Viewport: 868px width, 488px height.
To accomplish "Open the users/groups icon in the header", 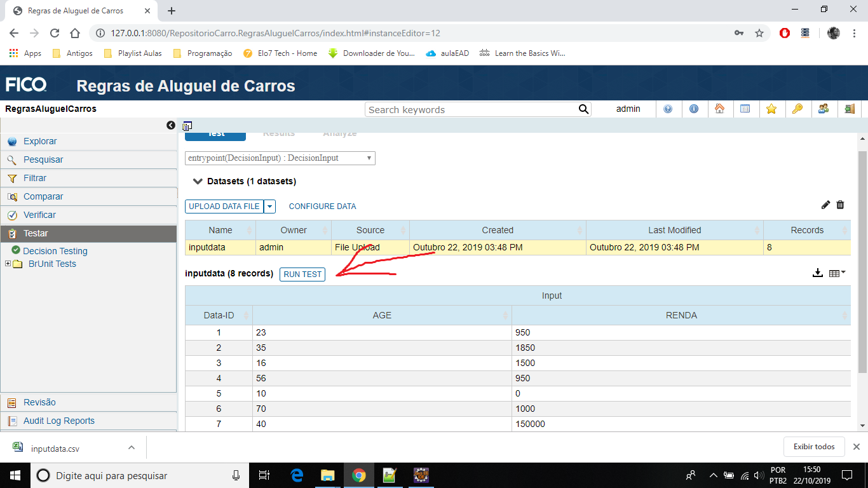I will pos(824,109).
